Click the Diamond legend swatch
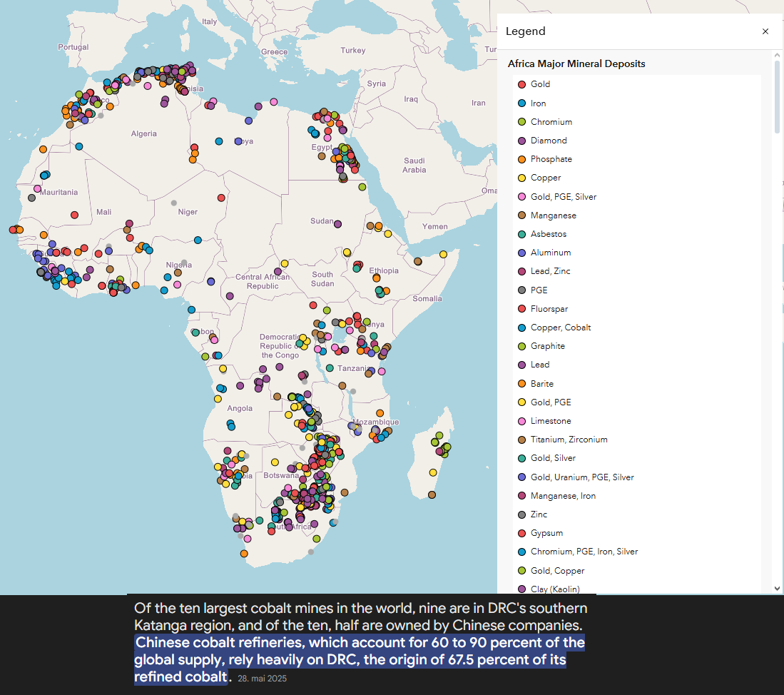 521,141
